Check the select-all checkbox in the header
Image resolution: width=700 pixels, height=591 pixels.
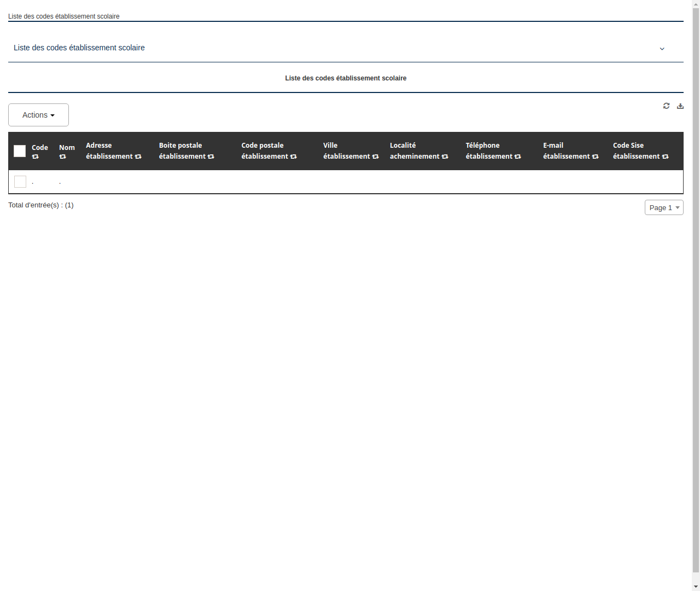20,150
